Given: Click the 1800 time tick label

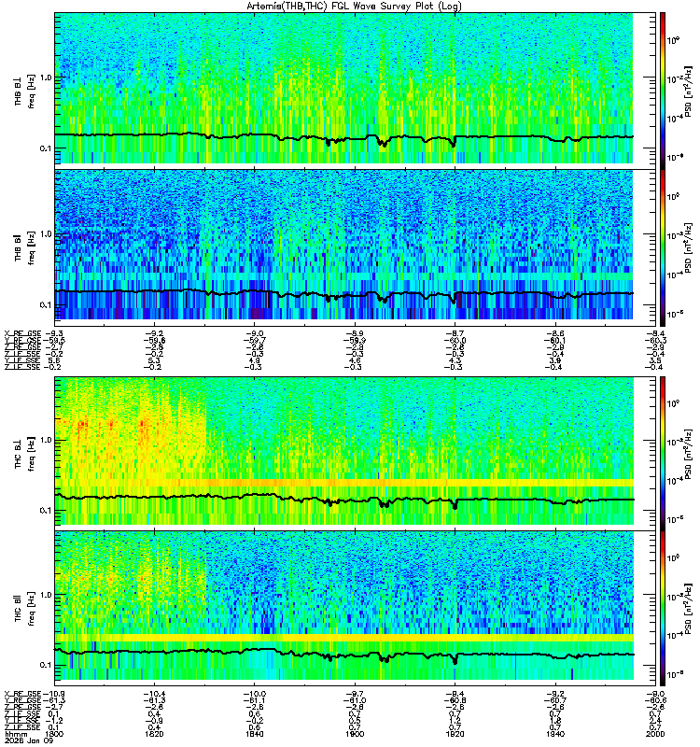Looking at the screenshot, I should coord(54,734).
